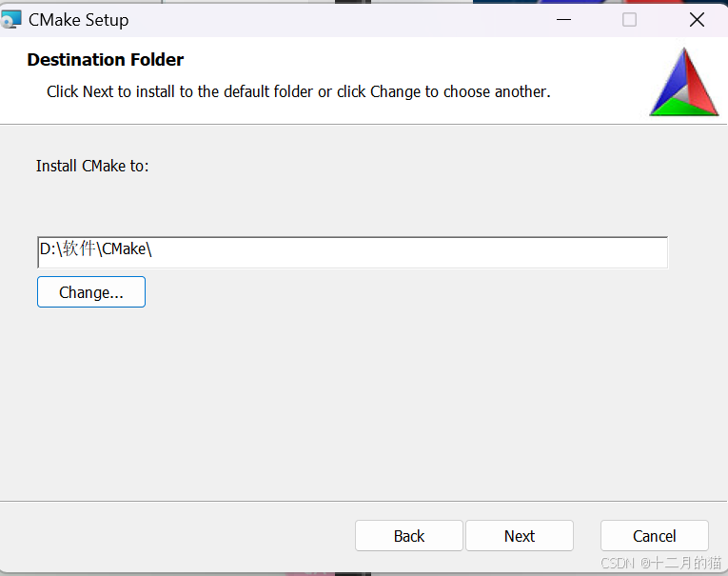The height and width of the screenshot is (576, 728).
Task: Focus the install path input field
Action: [352, 252]
